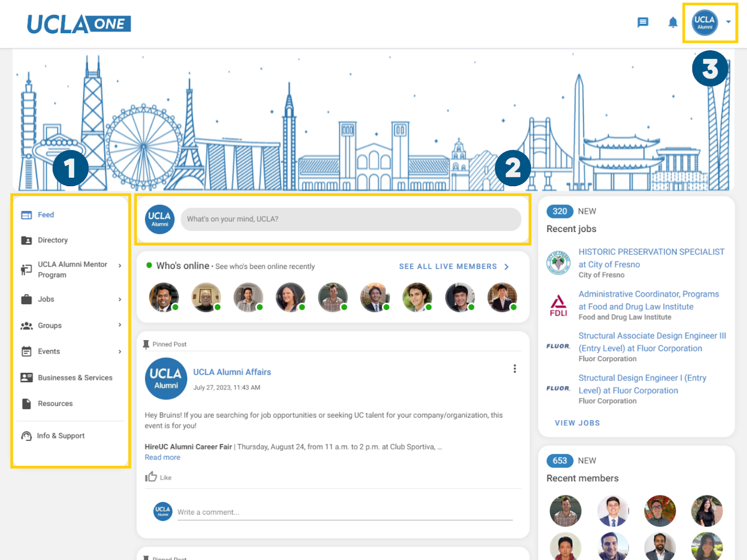This screenshot has width=747, height=560.
Task: Click the Directory folder icon
Action: 27,240
